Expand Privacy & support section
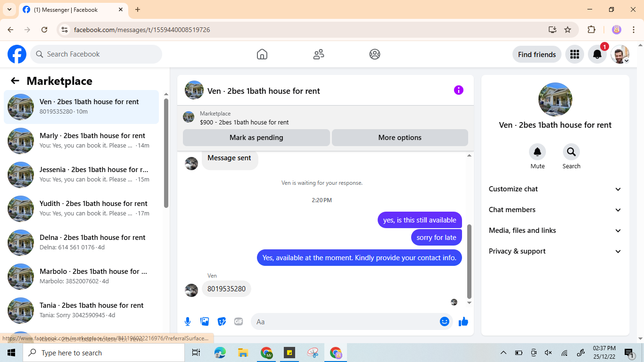The height and width of the screenshot is (362, 644). (555, 251)
